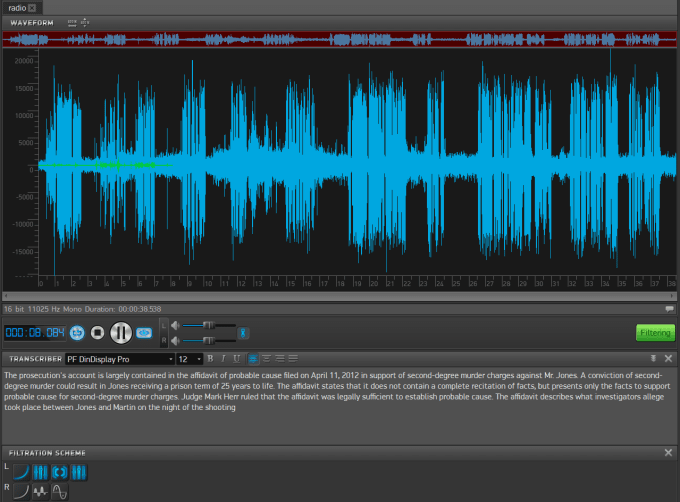
Task: Open the L channel curve filter icon
Action: [x=21, y=472]
